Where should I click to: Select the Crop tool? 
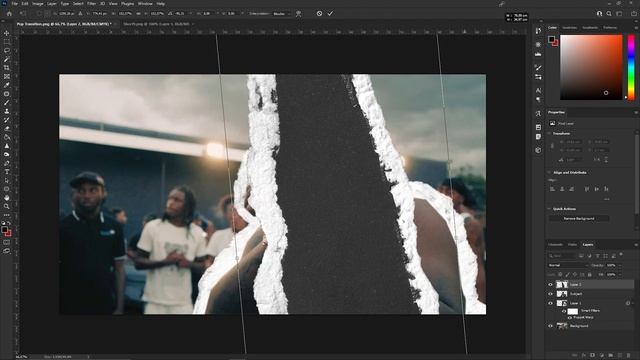point(7,68)
